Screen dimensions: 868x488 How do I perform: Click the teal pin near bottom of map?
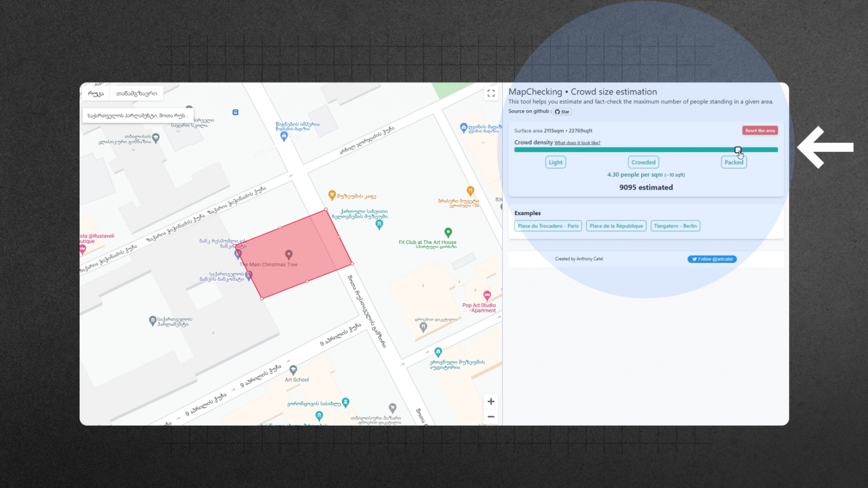click(x=319, y=416)
